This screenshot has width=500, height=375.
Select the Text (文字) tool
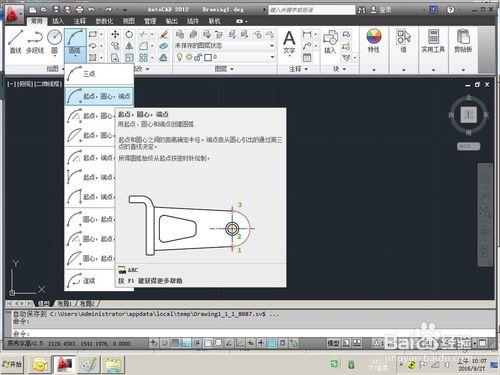pos(289,42)
